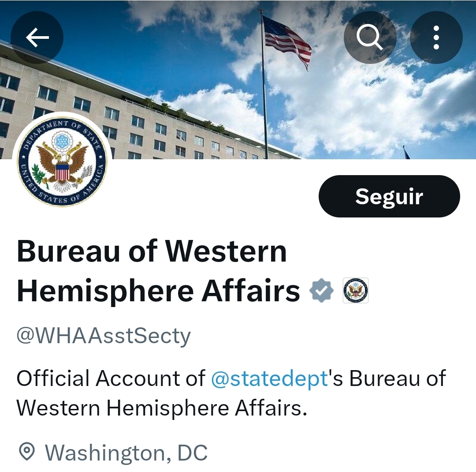Viewport: 476px width, 472px height.
Task: Tap the Bureau of Western display name
Action: click(152, 251)
